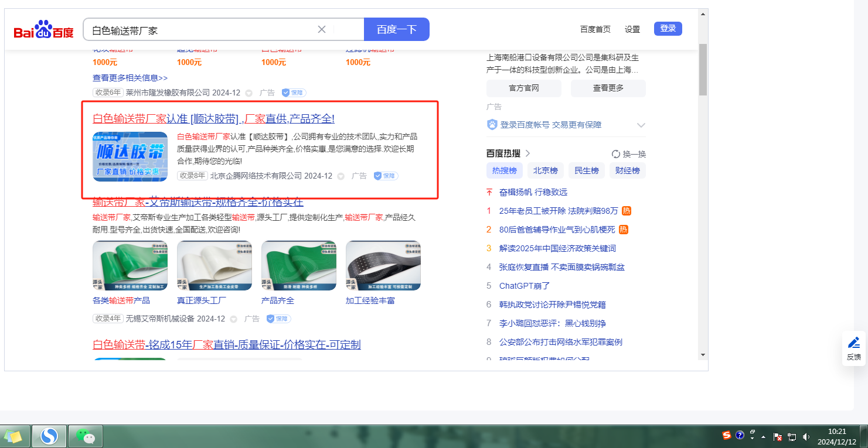Screen dimensions: 868x448
Task: Open the 加工经验丰富 caption link
Action: (x=370, y=300)
